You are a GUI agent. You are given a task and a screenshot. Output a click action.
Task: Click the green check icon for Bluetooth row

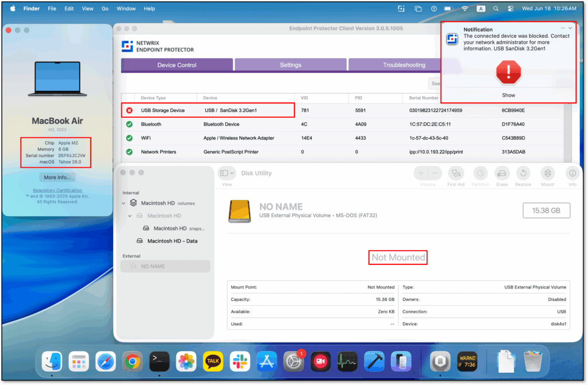click(x=129, y=124)
